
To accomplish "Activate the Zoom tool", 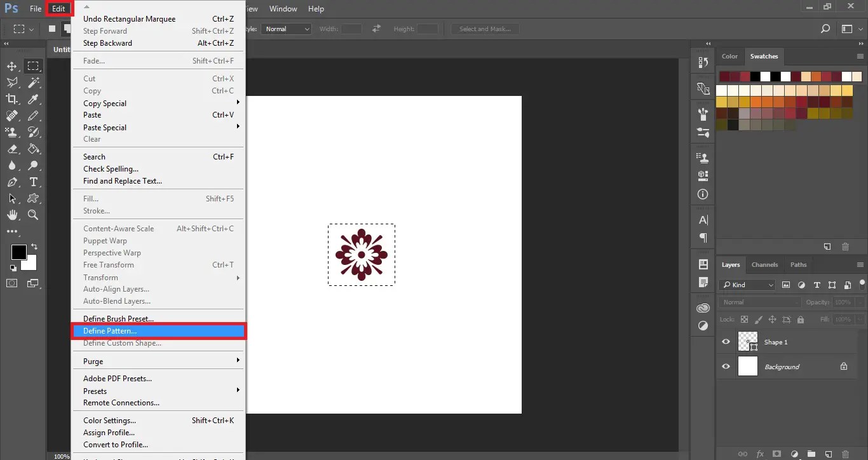I will (x=33, y=215).
